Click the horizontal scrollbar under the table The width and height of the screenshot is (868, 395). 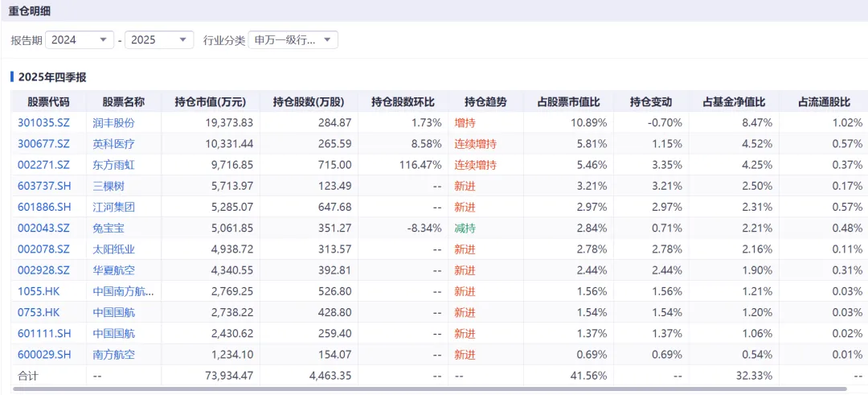coord(429,389)
